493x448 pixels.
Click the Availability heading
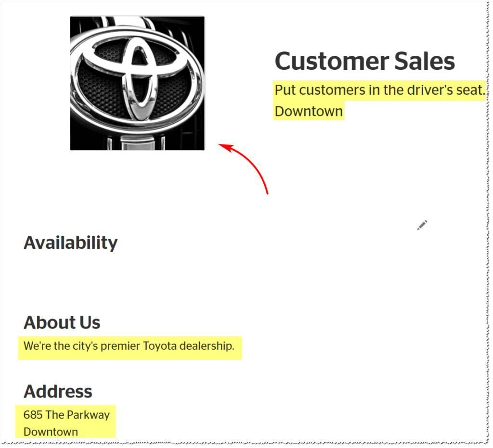pyautogui.click(x=71, y=244)
